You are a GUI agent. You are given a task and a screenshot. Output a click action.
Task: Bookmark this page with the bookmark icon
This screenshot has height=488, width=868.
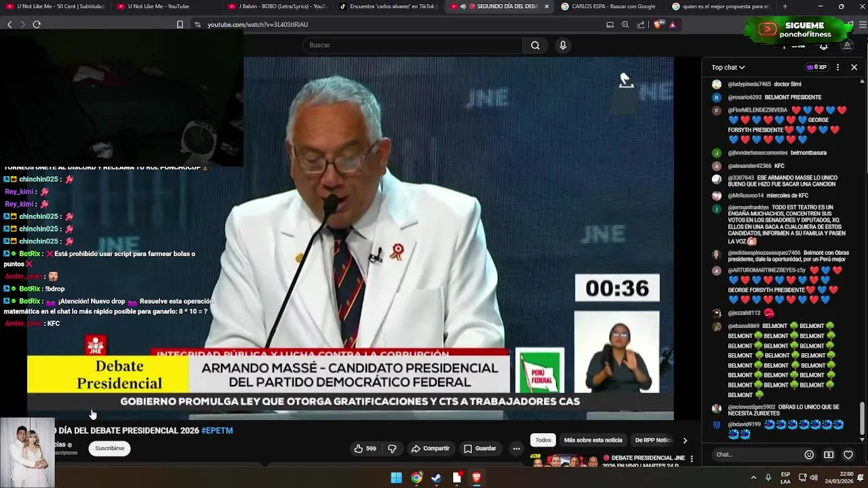tap(180, 24)
